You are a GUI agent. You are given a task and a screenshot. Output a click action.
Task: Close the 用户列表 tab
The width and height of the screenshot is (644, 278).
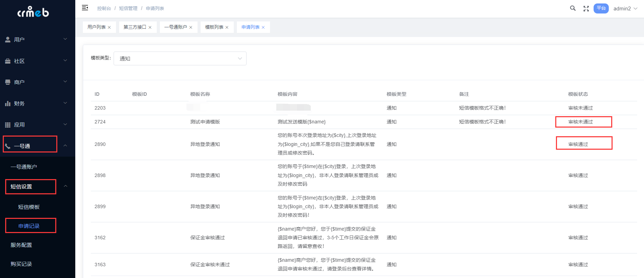(109, 27)
